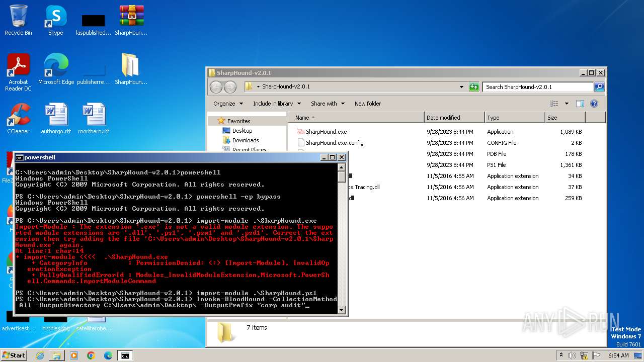Open the Organize dropdown menu
Screen dimensions: 644x362
[228, 104]
